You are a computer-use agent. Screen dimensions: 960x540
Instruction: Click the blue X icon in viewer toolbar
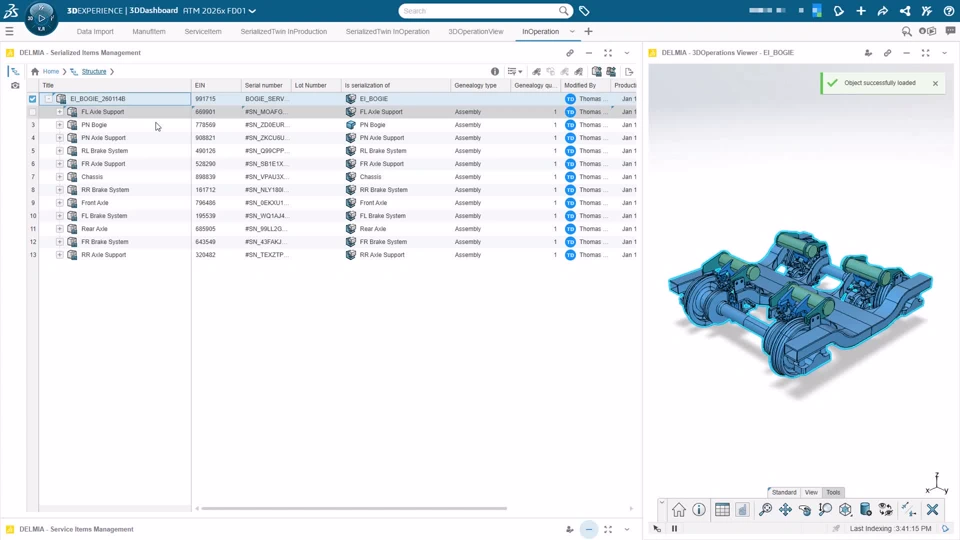[932, 510]
